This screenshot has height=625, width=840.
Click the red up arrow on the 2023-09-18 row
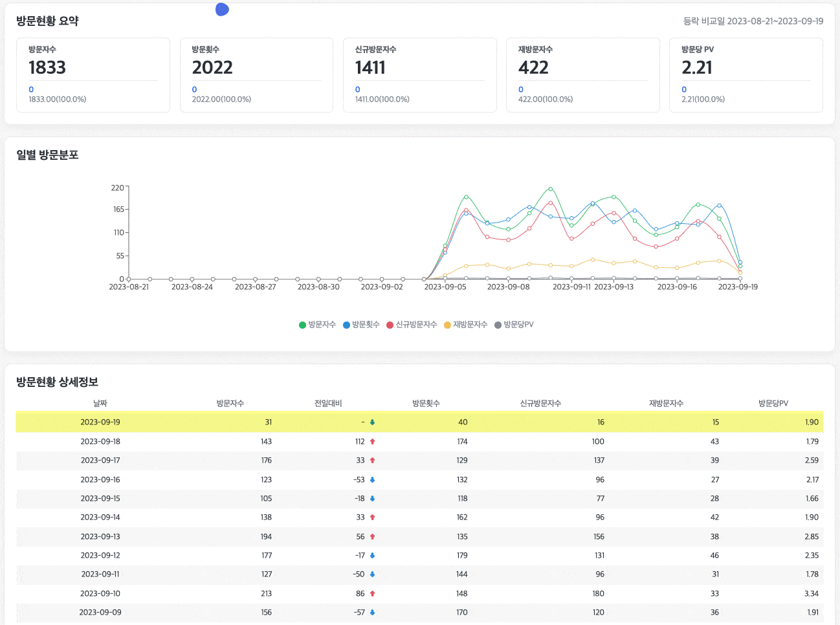pos(371,441)
